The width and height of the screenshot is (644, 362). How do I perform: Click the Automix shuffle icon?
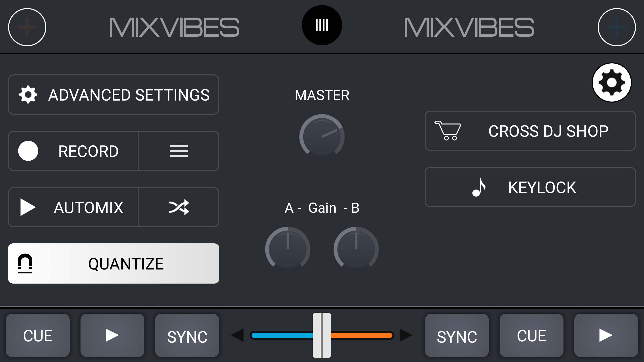tap(179, 207)
